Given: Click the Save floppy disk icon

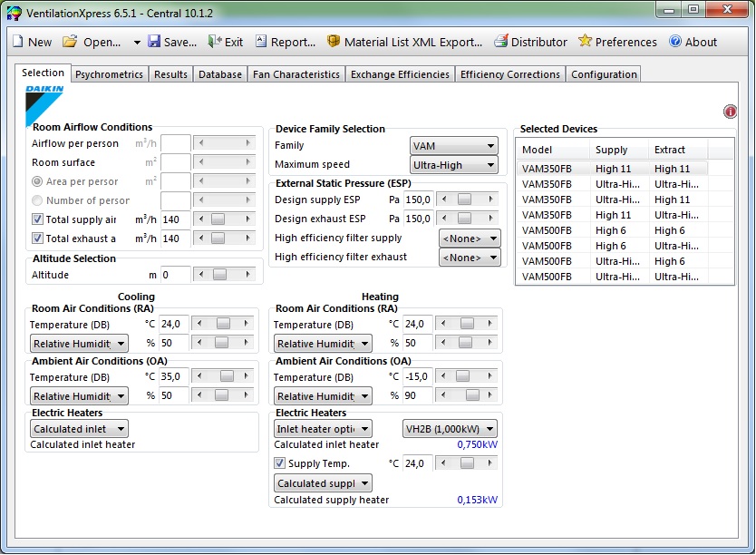Looking at the screenshot, I should (154, 42).
